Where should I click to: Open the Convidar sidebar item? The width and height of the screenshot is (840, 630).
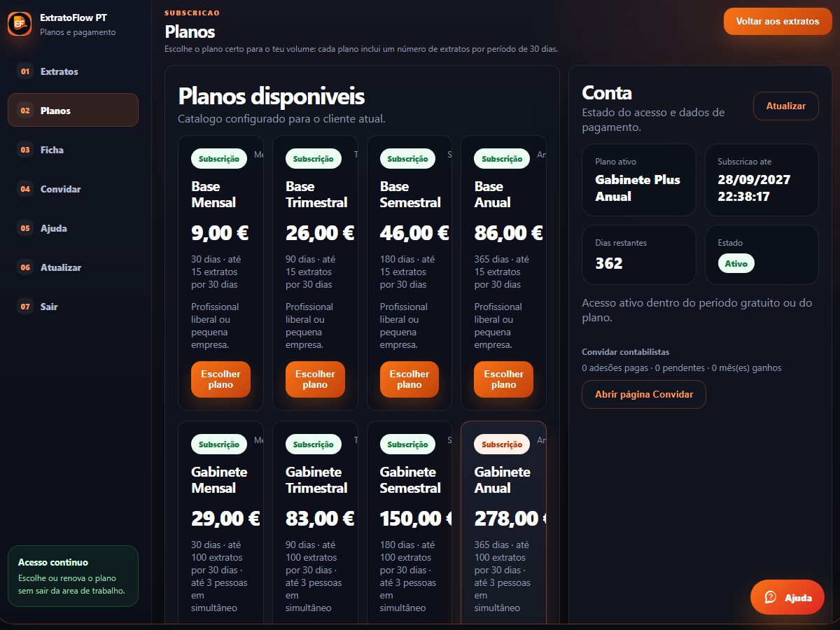[73, 189]
